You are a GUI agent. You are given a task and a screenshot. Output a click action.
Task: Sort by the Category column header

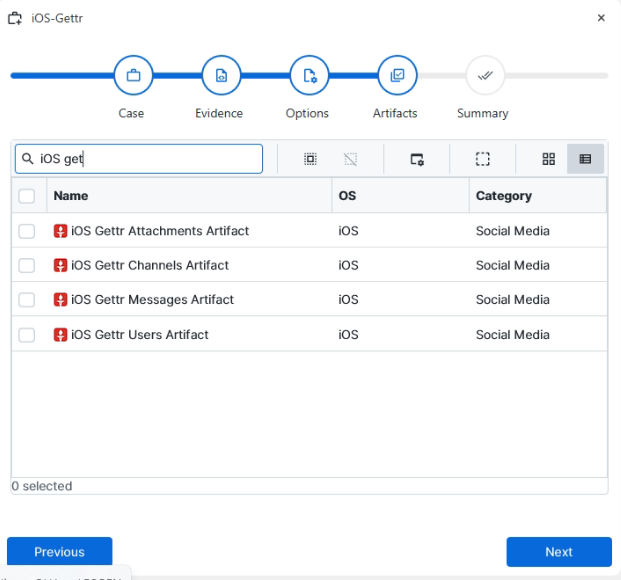tap(538, 196)
